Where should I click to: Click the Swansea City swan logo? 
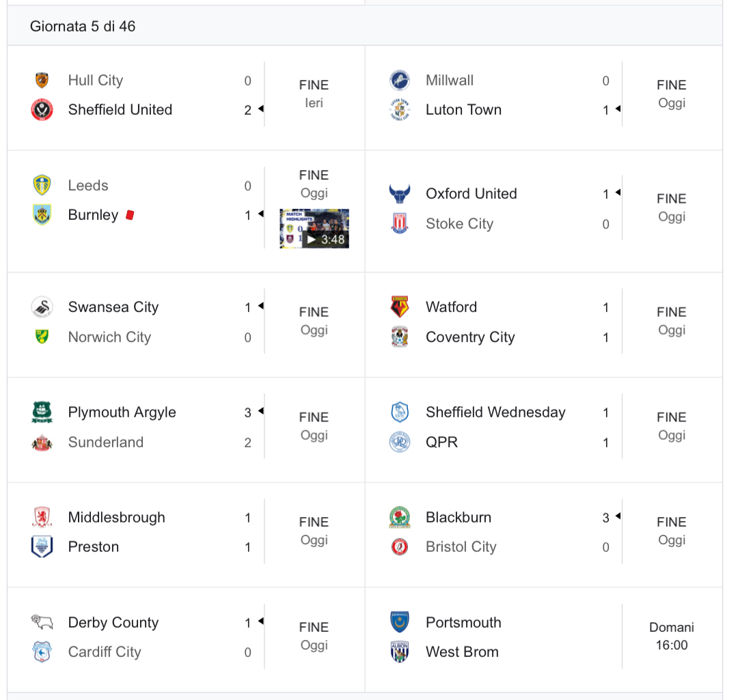(x=42, y=307)
